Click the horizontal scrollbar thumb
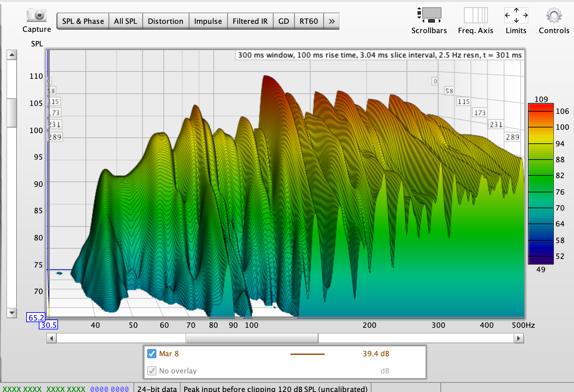The height and width of the screenshot is (392, 574). [x=252, y=338]
